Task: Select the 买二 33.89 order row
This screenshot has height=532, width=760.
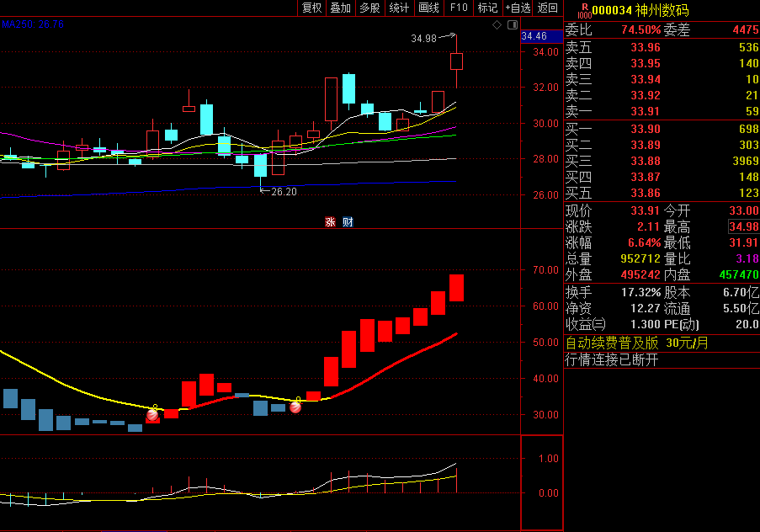Action: [662, 145]
